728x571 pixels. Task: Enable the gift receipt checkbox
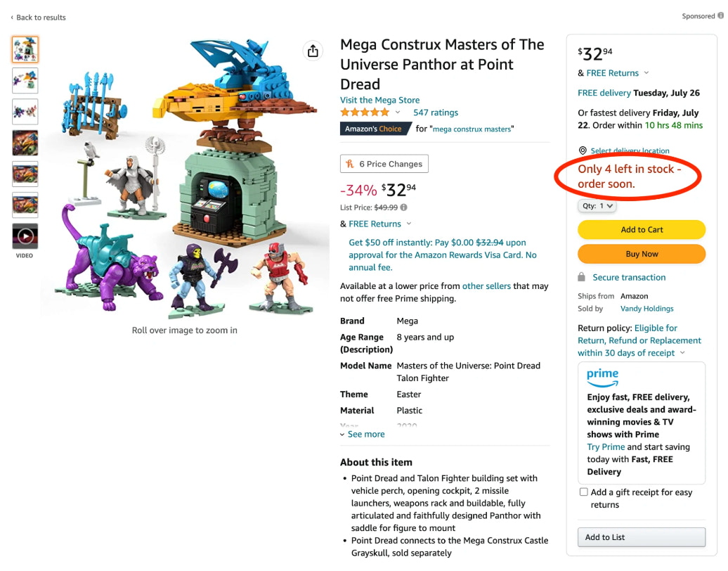tap(583, 492)
